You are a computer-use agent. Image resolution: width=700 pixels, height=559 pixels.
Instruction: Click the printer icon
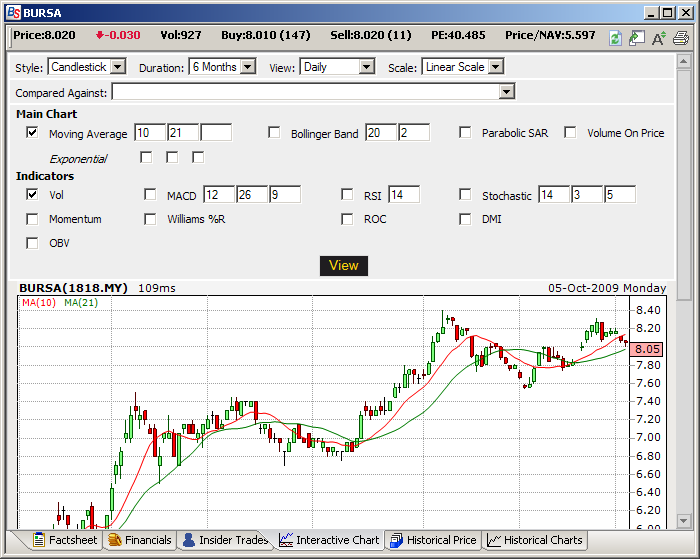coord(681,38)
